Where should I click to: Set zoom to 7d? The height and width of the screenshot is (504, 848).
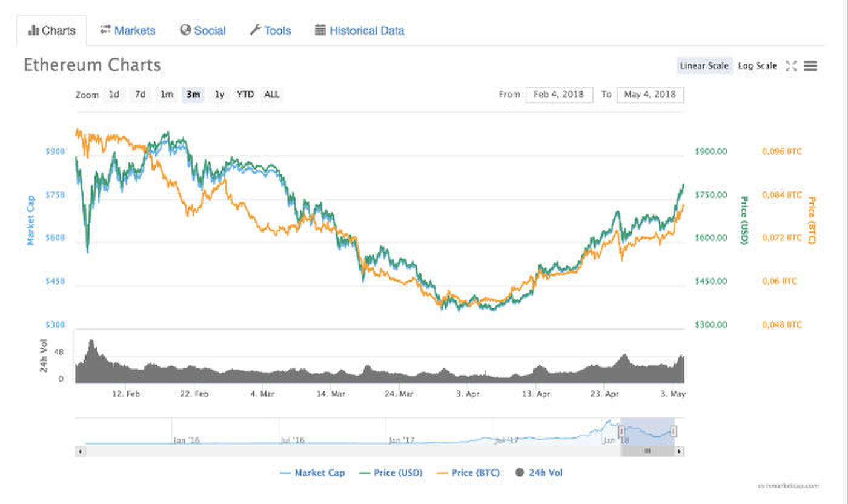pos(140,94)
